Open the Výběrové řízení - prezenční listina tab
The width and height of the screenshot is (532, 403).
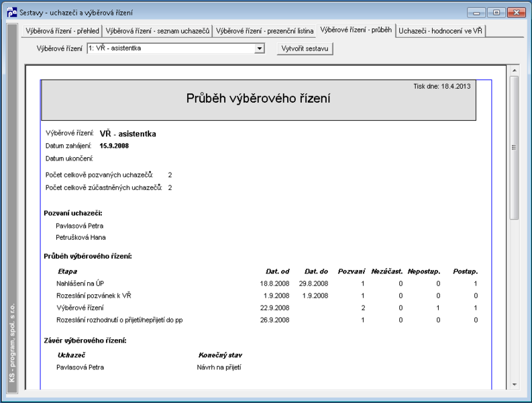(x=264, y=31)
